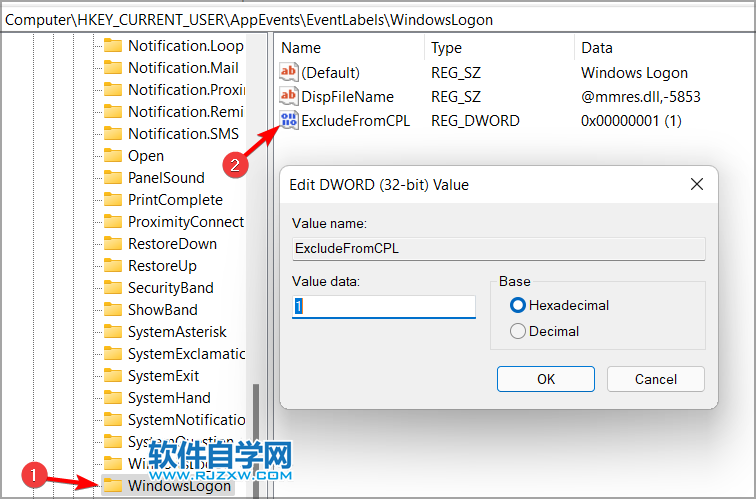The image size is (756, 499).
Task: Click the Value data input field
Action: [384, 306]
